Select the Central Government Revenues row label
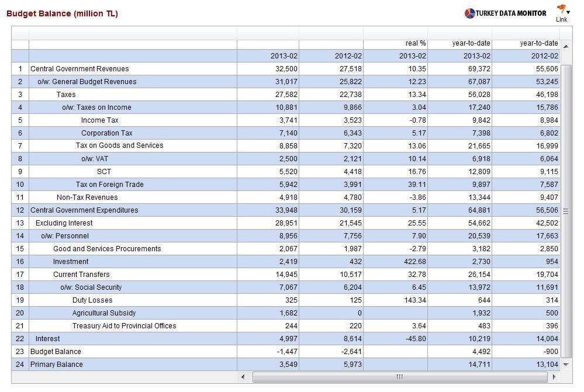 click(80, 69)
